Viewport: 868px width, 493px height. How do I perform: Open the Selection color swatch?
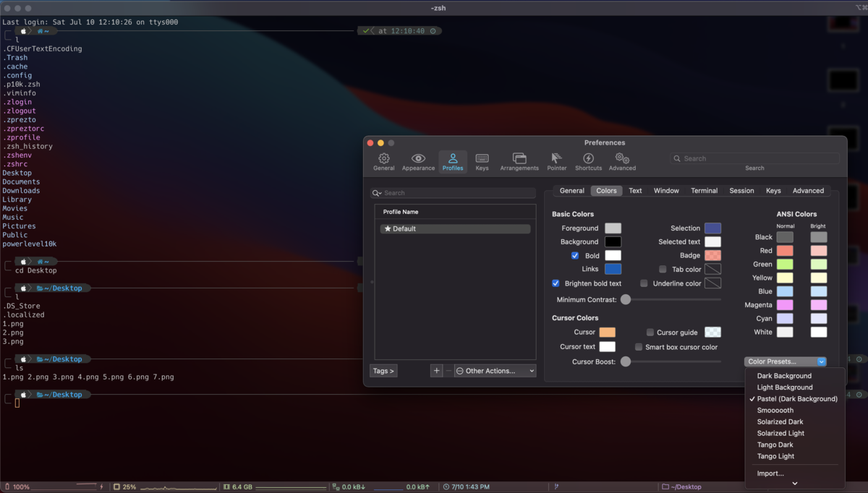712,228
